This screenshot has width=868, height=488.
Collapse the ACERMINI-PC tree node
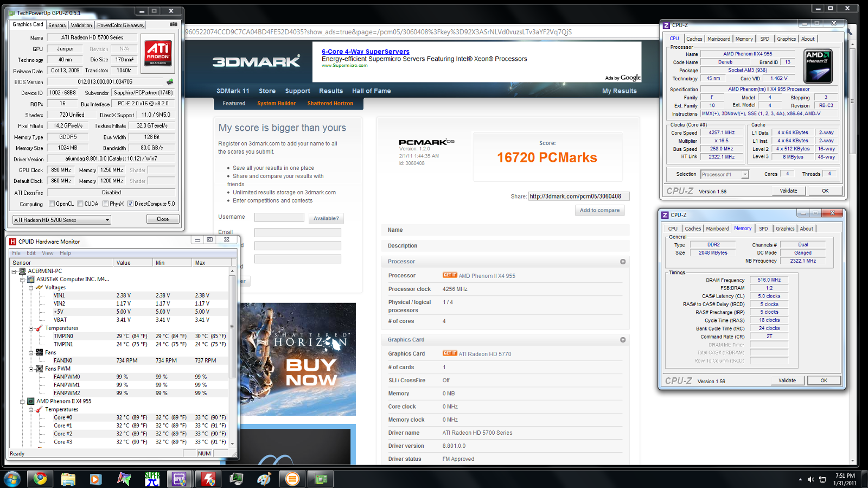[x=14, y=271]
